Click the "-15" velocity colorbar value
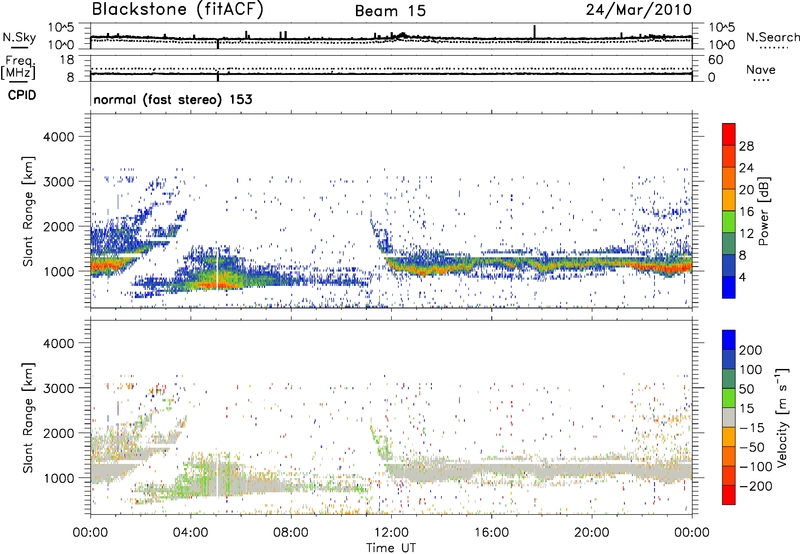This screenshot has height=554, width=800. click(x=751, y=428)
